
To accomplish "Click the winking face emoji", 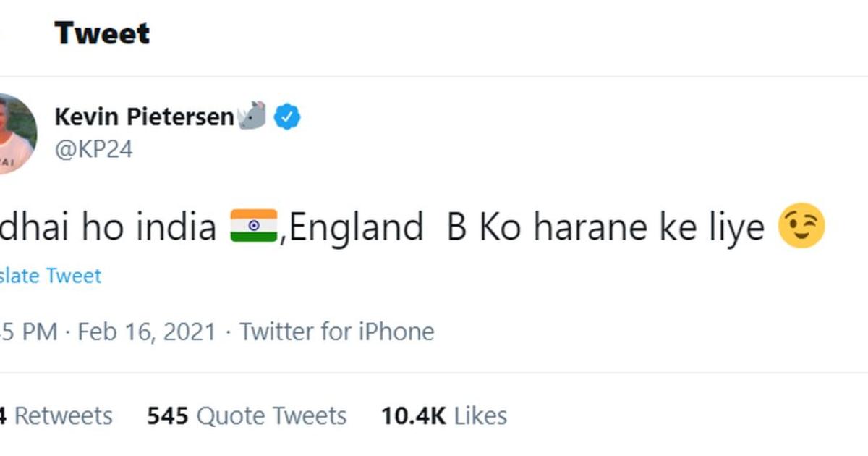I will pos(801,228).
